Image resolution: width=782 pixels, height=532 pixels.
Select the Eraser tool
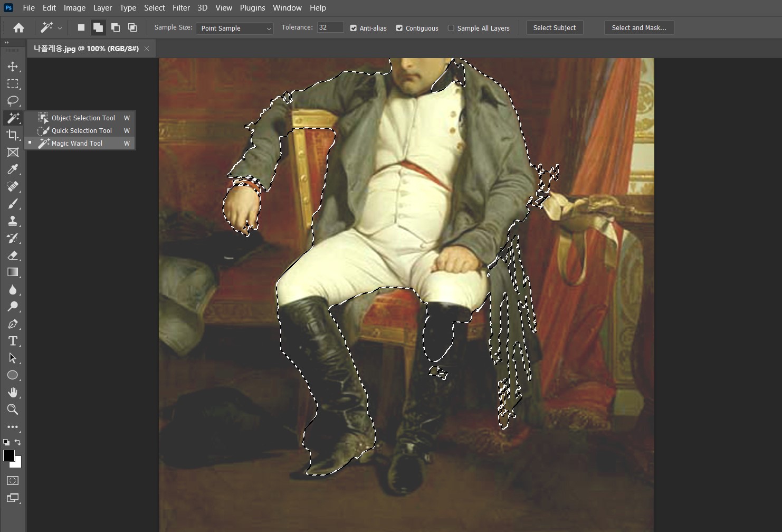pos(13,255)
